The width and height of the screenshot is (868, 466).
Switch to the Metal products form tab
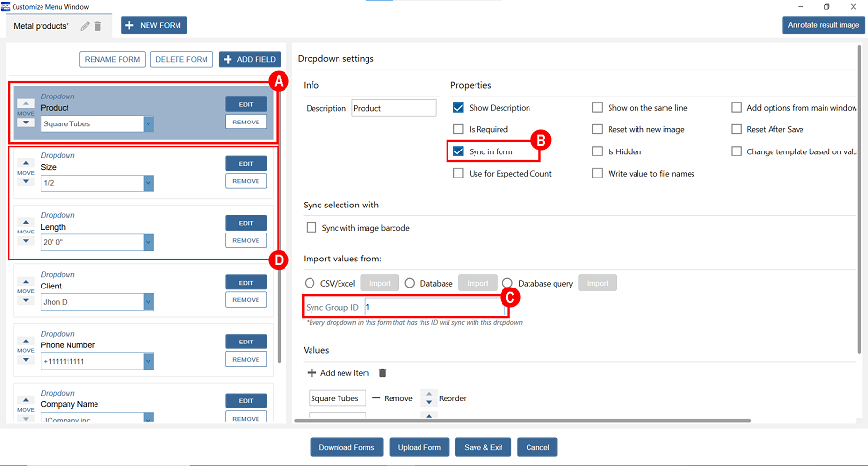(x=41, y=25)
